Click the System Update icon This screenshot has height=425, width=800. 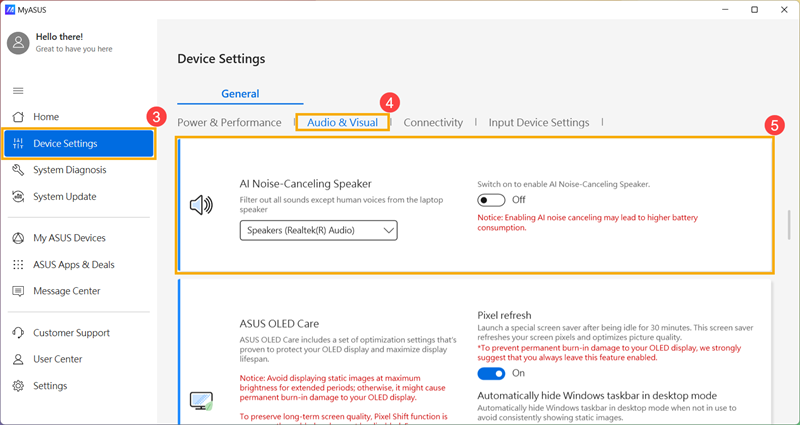pyautogui.click(x=18, y=197)
